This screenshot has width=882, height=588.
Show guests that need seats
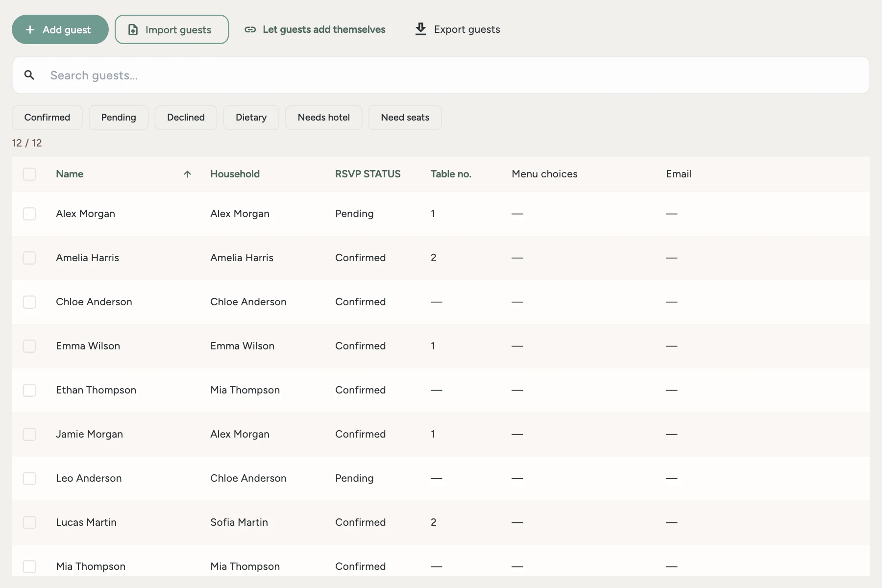pyautogui.click(x=405, y=118)
